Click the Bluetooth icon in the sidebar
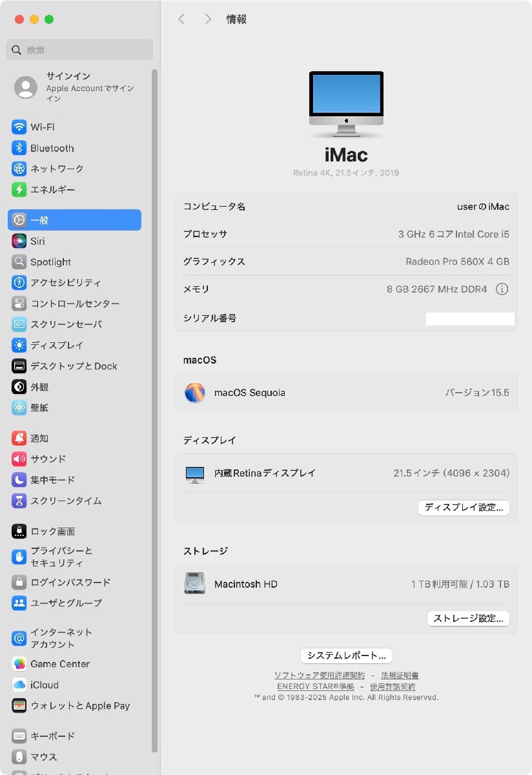532x775 pixels. (x=19, y=148)
